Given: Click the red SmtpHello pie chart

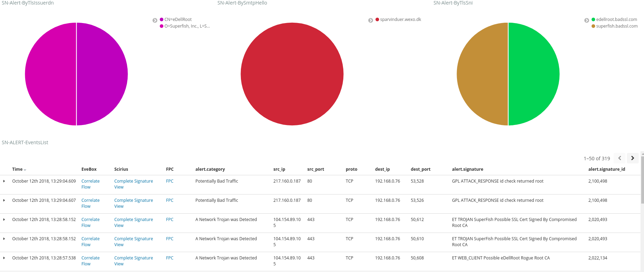Looking at the screenshot, I should 292,74.
